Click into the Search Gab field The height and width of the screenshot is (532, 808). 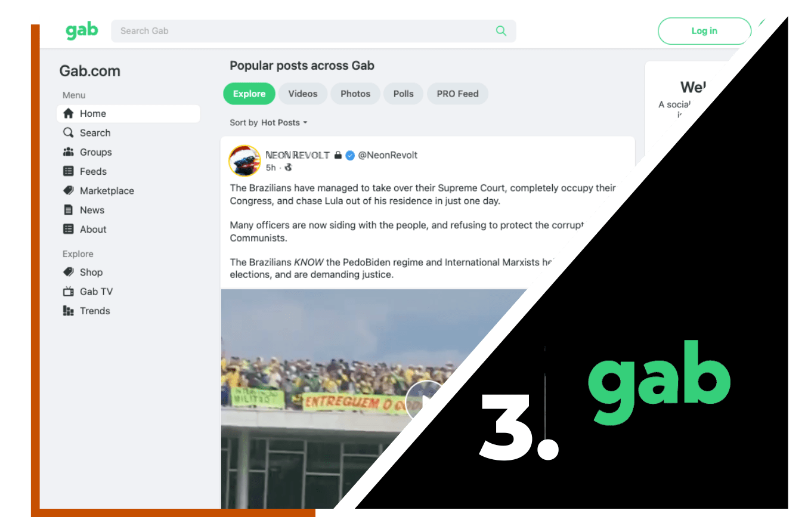(x=304, y=31)
